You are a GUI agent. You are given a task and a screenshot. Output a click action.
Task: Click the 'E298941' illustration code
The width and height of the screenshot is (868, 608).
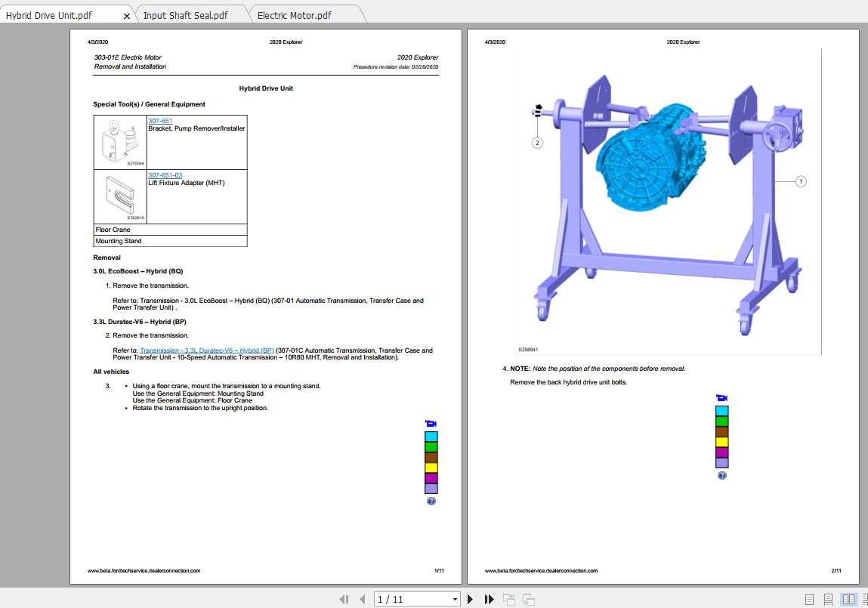528,350
